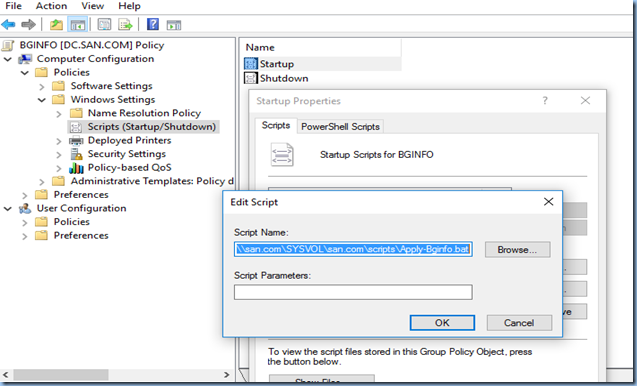The height and width of the screenshot is (386, 637).
Task: Click the scroll right arrow of tree pane
Action: (227, 374)
